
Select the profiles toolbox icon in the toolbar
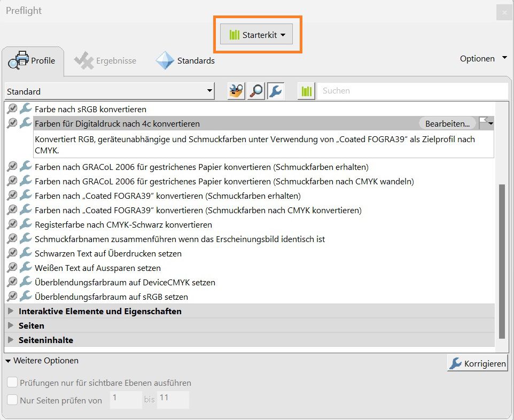[235, 91]
